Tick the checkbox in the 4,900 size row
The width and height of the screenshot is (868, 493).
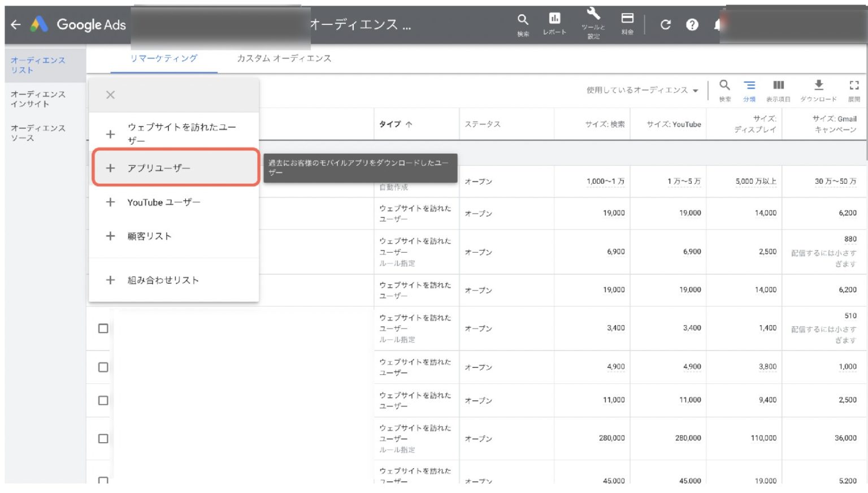(x=103, y=367)
